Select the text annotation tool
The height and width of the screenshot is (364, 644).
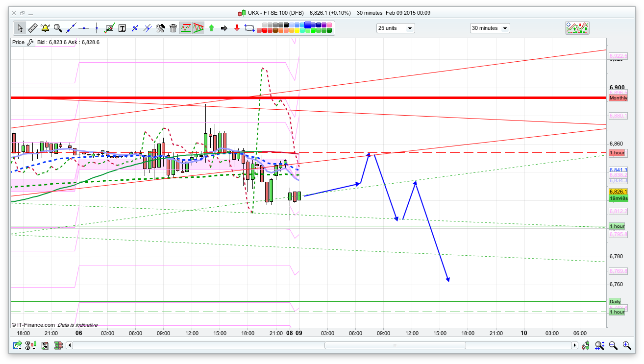(122, 28)
